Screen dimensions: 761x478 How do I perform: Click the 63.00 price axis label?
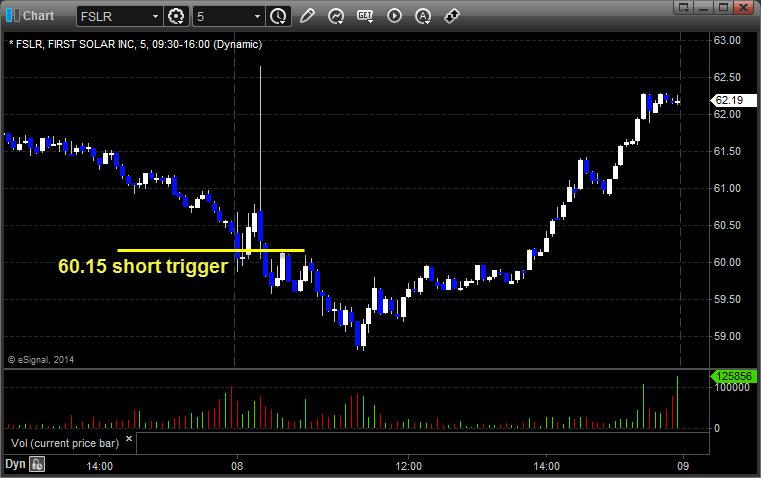tap(727, 40)
